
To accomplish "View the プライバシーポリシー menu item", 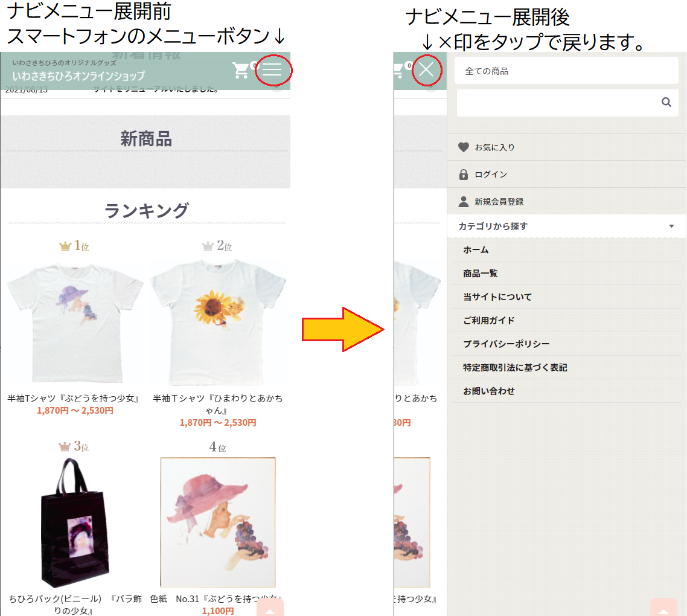I will click(506, 344).
